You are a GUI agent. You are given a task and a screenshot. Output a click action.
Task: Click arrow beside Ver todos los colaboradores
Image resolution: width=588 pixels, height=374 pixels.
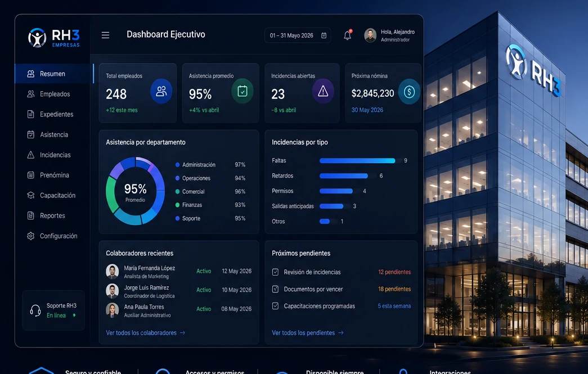[182, 333]
